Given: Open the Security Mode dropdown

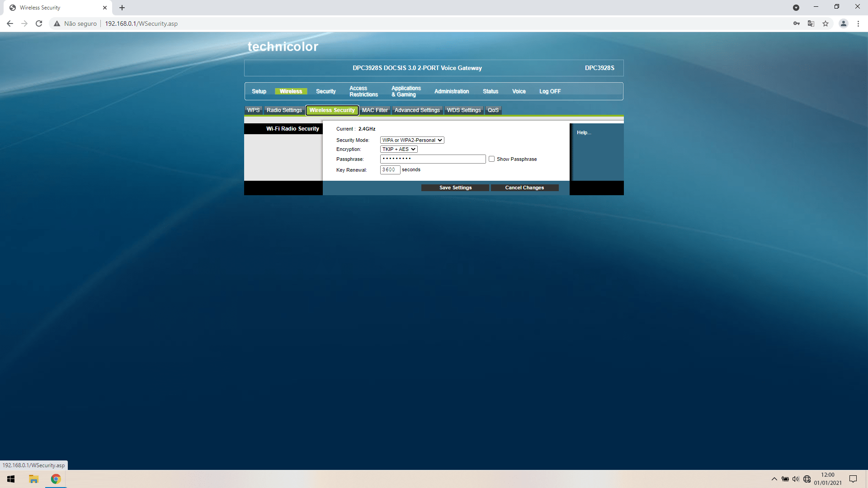Looking at the screenshot, I should coord(412,140).
